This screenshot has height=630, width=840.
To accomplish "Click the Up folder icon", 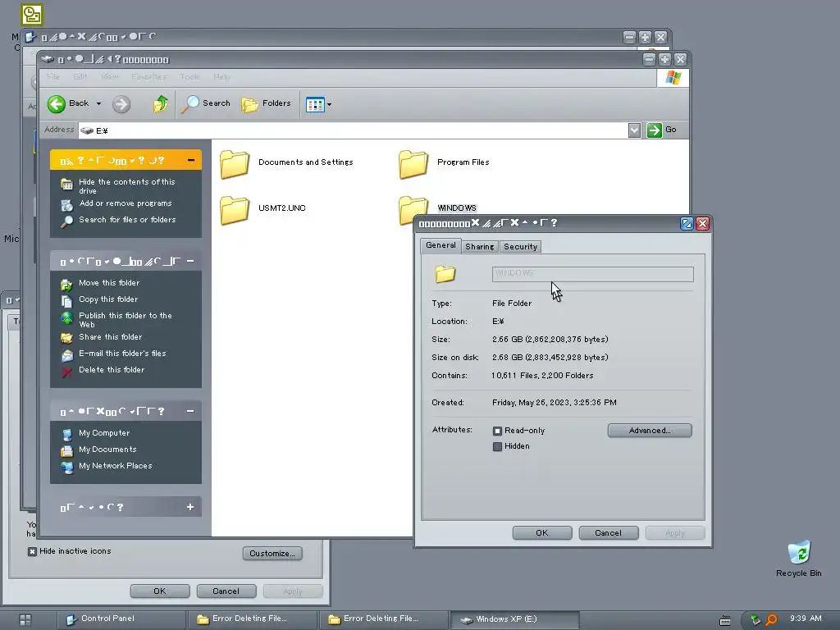I will (160, 103).
